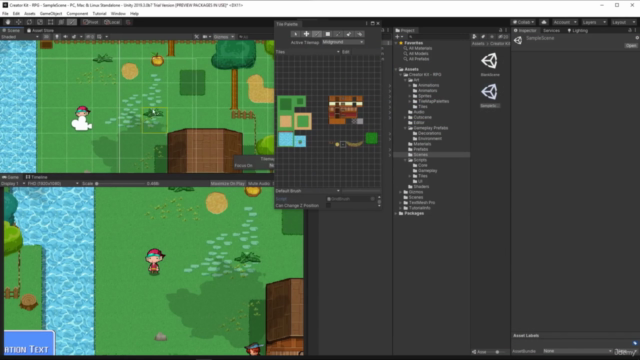This screenshot has width=640, height=360.
Task: Click the Edit button in Tile Palette
Action: (x=346, y=52)
